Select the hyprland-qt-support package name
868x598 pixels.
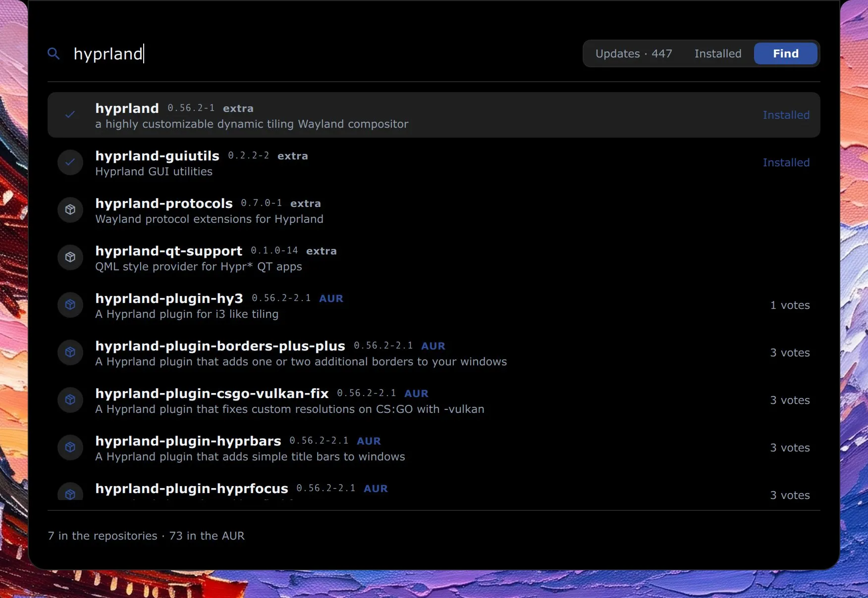168,251
